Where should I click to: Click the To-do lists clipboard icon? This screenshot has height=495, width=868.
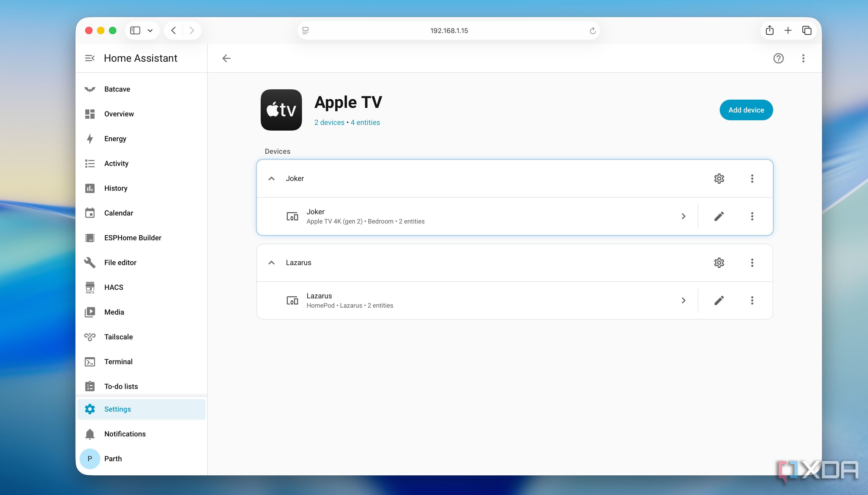point(90,387)
